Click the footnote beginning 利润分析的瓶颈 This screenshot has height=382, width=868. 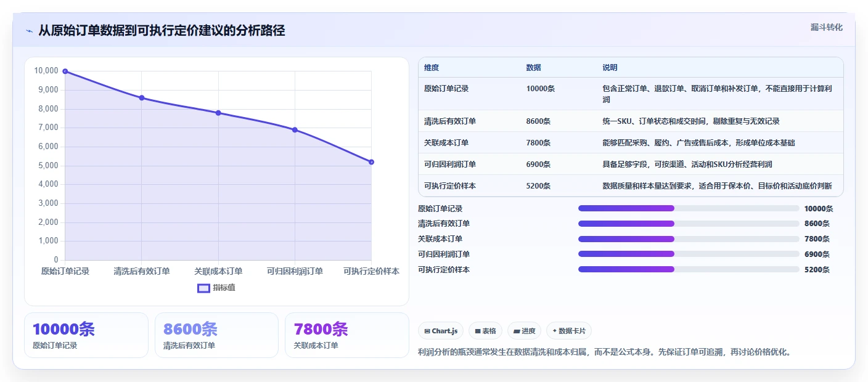coord(604,352)
